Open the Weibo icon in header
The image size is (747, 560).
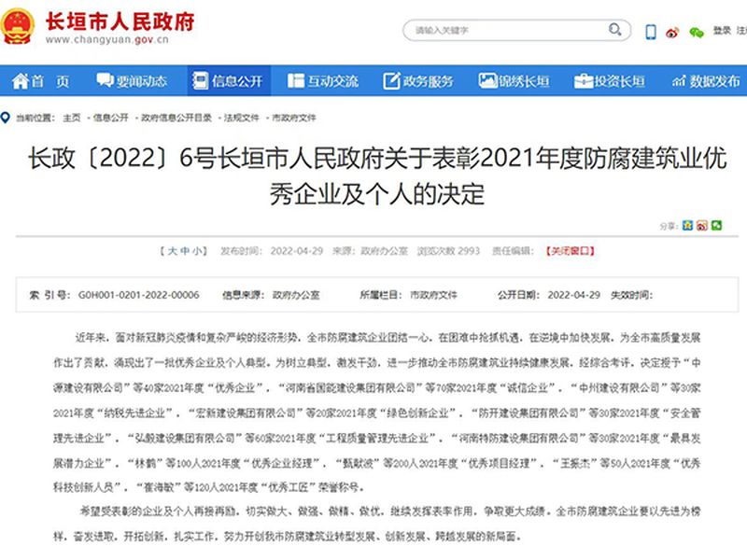click(x=673, y=32)
